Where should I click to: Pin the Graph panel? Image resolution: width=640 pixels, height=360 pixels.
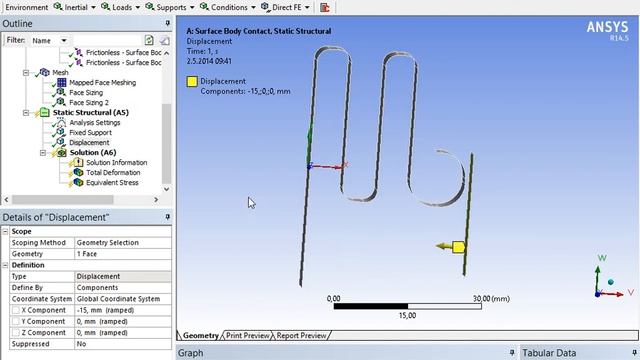512,353
